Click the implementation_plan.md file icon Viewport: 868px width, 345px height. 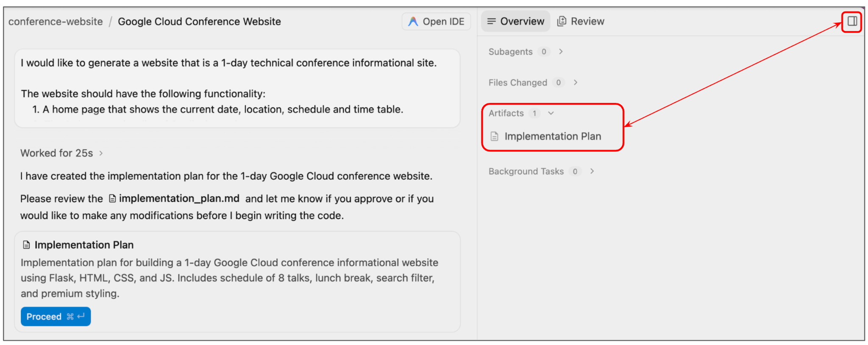112,198
